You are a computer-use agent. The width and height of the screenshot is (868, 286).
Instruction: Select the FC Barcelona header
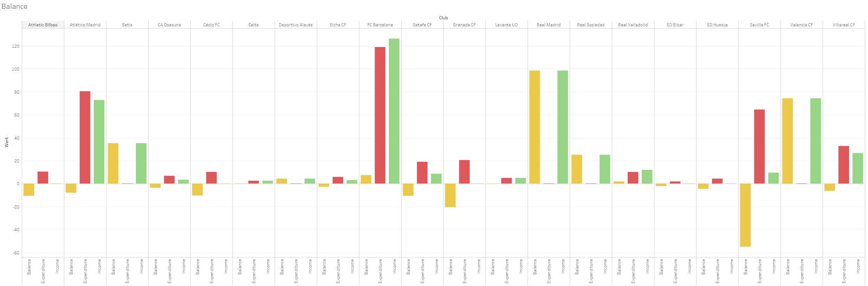(380, 25)
